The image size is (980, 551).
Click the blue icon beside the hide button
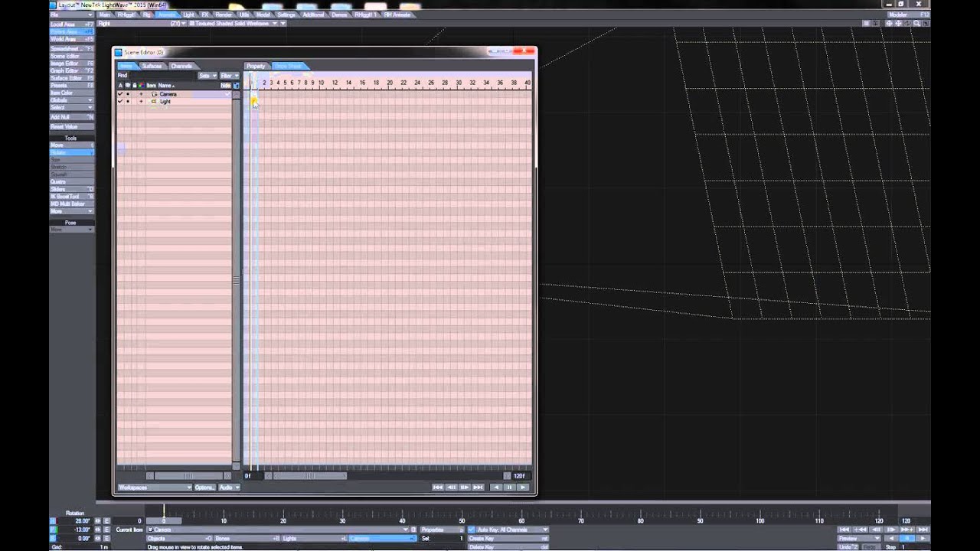(236, 85)
